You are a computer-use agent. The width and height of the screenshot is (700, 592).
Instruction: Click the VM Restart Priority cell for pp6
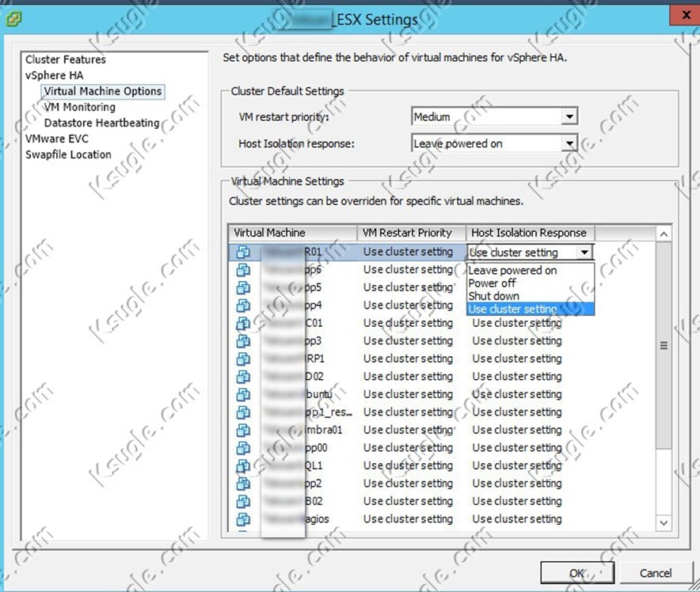408,270
